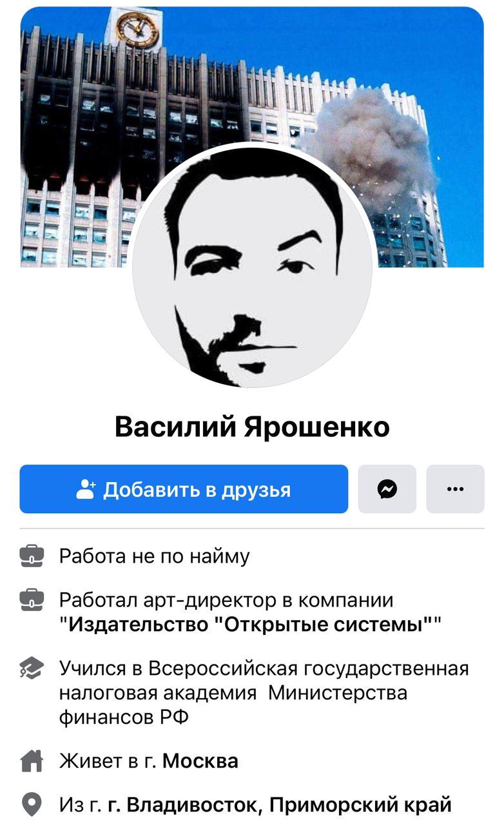Open the three-dots more options menu
This screenshot has height=825, width=504.
coord(455,489)
